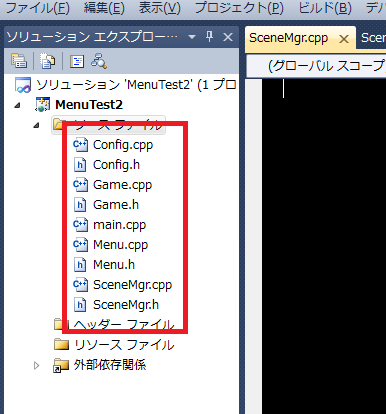The width and height of the screenshot is (386, 414).
Task: Click the Properties icon in Solution Explorer toolbar
Action: click(x=19, y=61)
